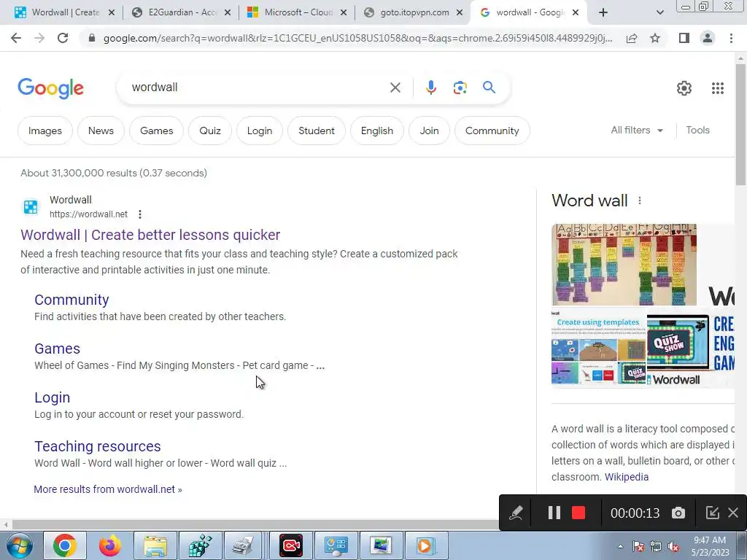
Task: Click the magnifier search button
Action: [489, 87]
